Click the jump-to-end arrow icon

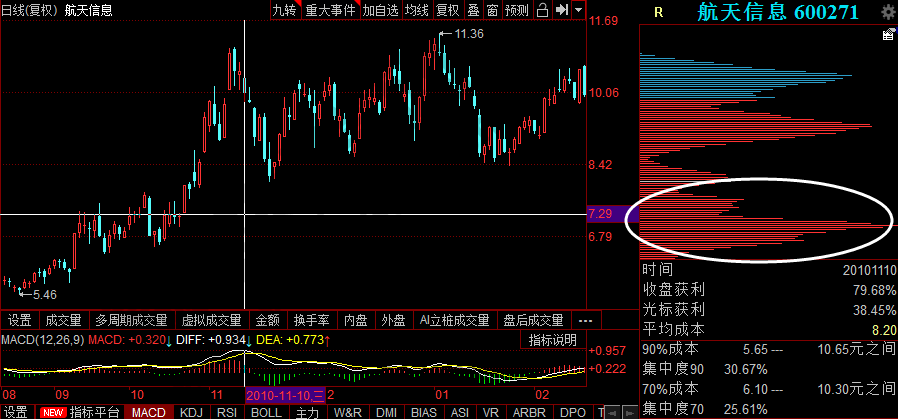click(x=562, y=10)
